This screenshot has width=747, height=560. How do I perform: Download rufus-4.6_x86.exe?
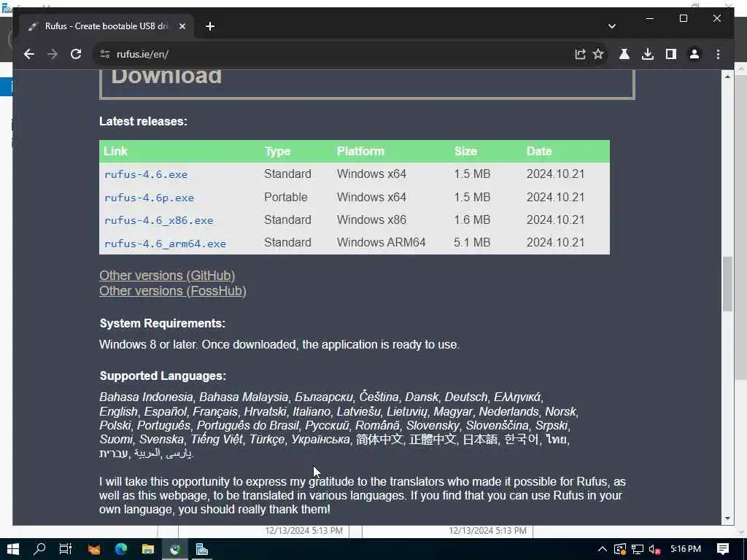coord(158,220)
